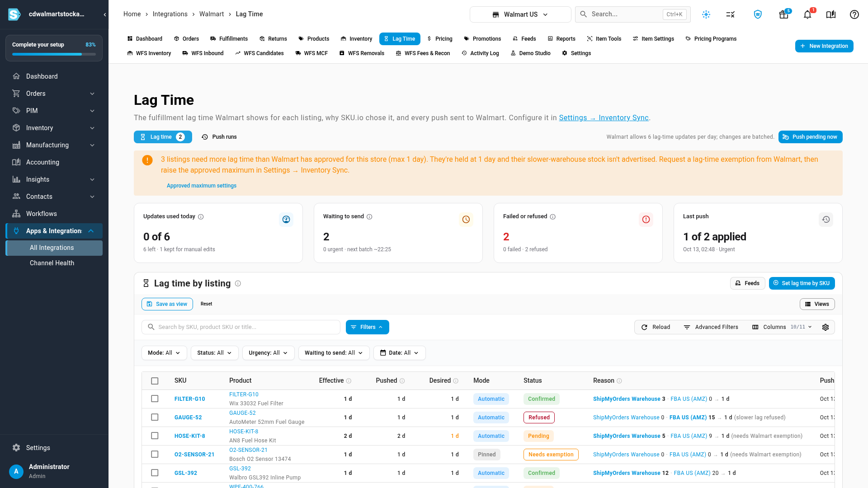Open the Urgency: All filter dropdown

pyautogui.click(x=268, y=353)
